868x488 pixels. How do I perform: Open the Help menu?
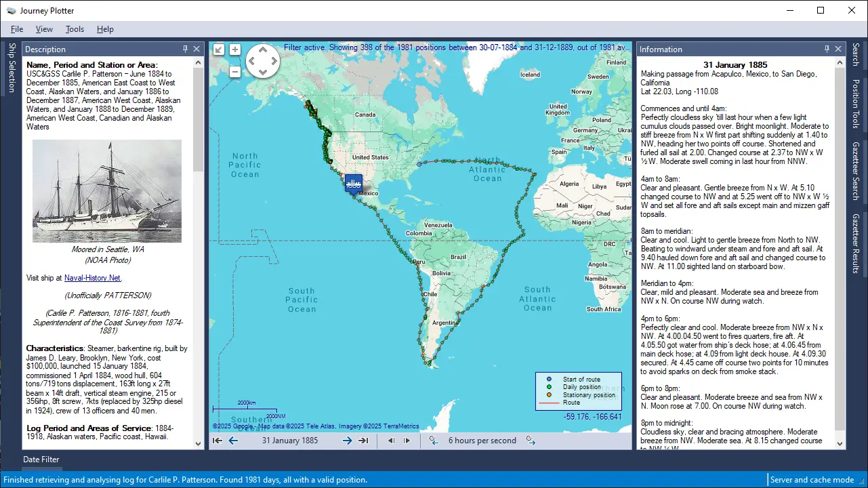105,29
